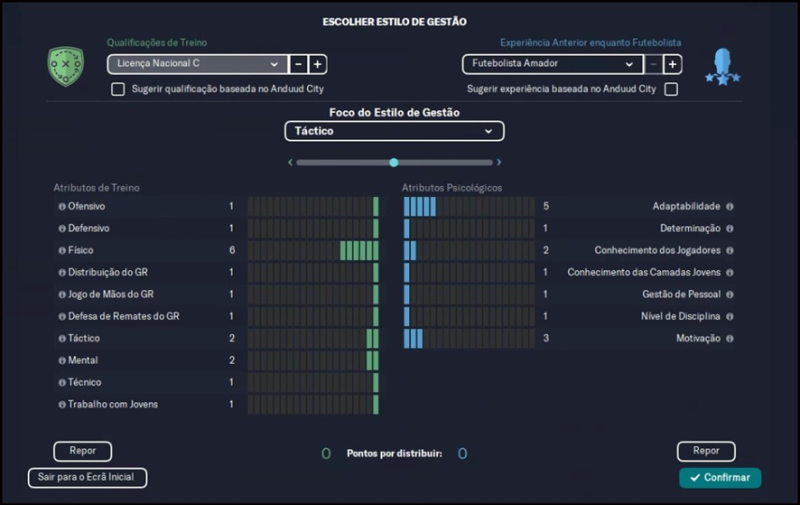Open the Táctico management focus dropdown

coord(394,131)
